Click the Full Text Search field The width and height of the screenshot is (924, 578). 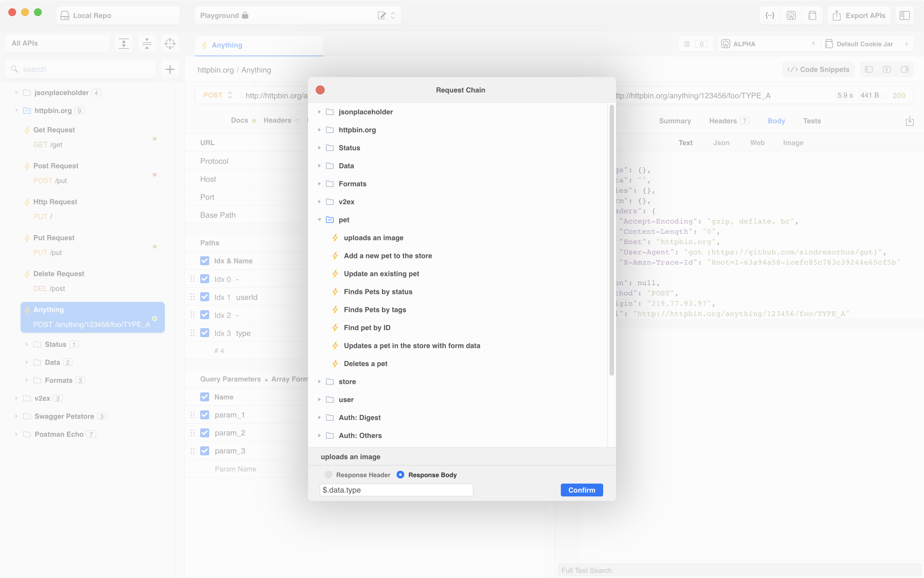739,570
